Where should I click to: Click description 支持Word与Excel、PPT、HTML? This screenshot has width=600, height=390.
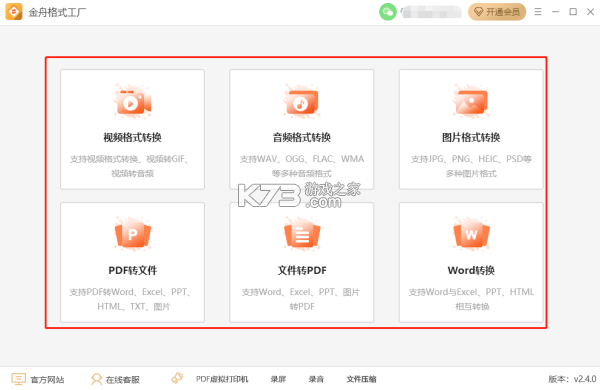click(471, 292)
